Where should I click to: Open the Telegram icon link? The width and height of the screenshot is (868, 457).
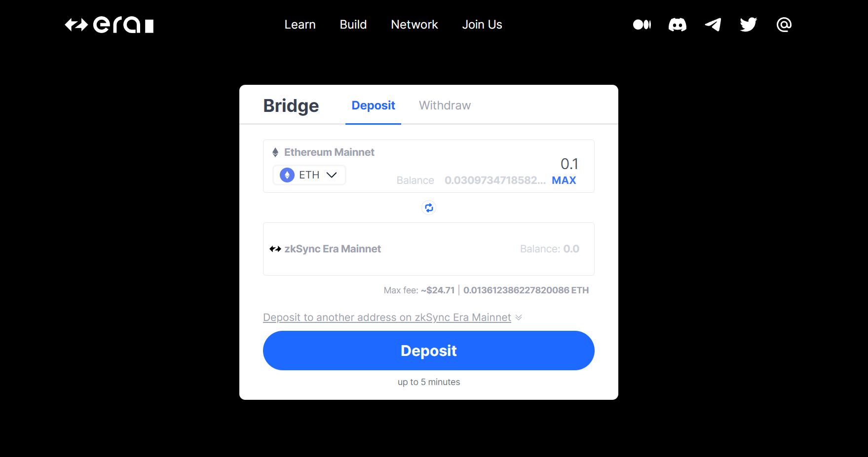coord(713,25)
